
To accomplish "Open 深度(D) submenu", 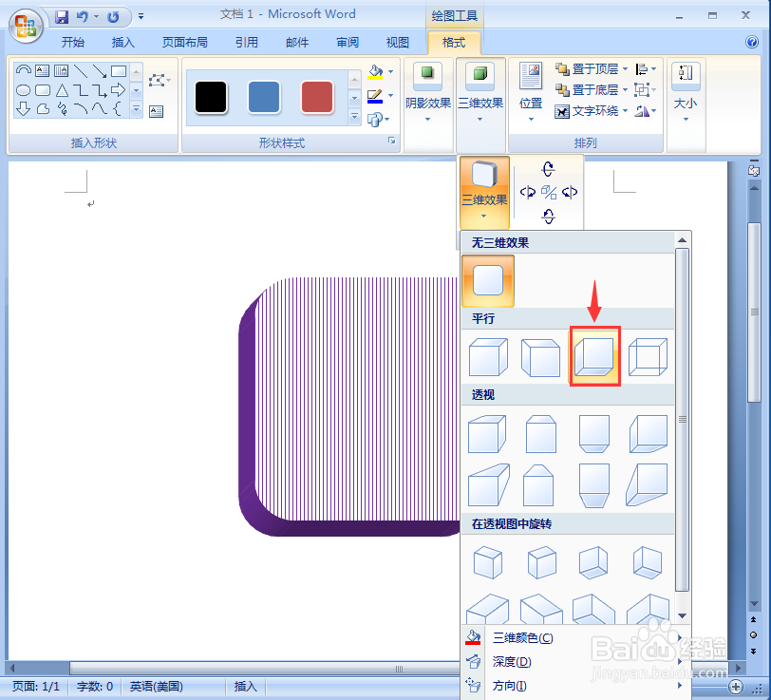I will tap(574, 662).
